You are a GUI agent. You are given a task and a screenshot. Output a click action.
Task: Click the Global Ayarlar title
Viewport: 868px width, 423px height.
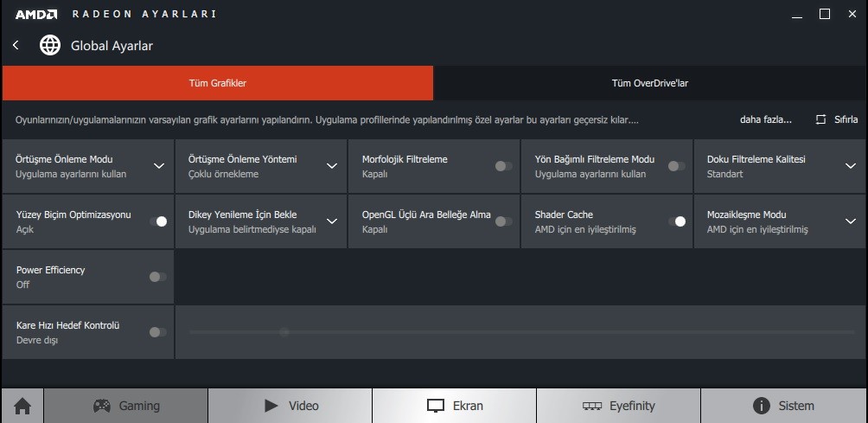(112, 46)
